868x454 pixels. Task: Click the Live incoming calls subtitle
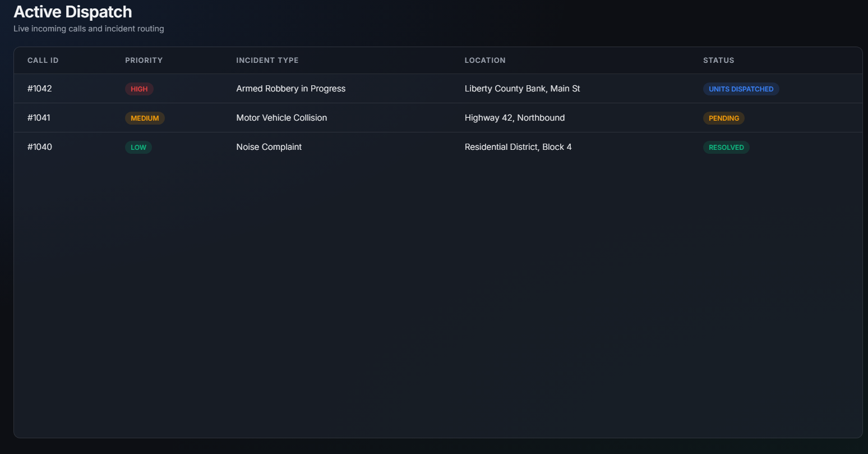(x=89, y=29)
